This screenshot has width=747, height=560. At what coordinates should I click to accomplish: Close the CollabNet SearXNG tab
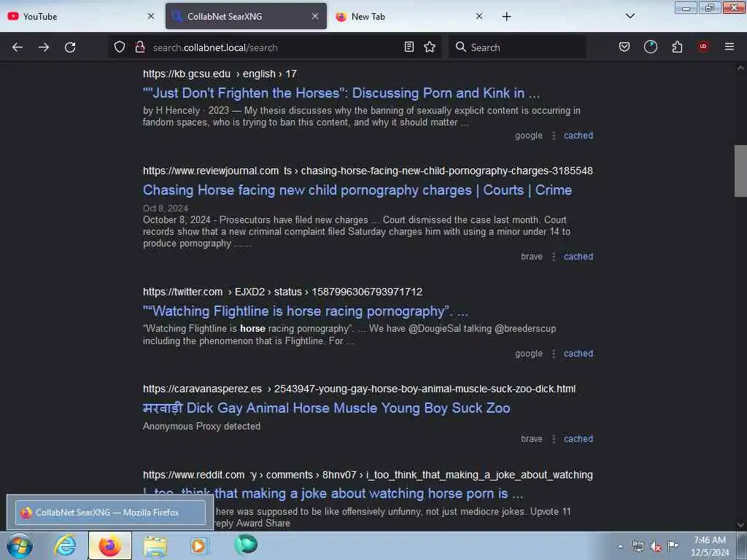[x=315, y=16]
